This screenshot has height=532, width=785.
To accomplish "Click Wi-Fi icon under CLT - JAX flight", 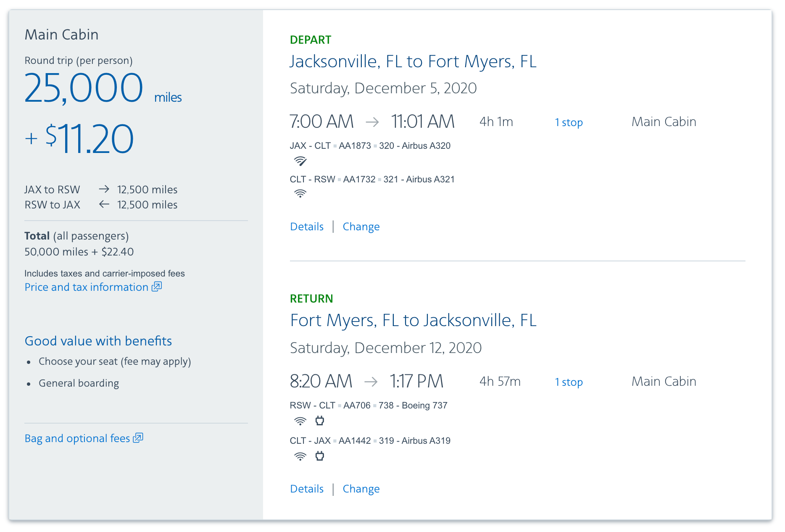I will pos(300,456).
